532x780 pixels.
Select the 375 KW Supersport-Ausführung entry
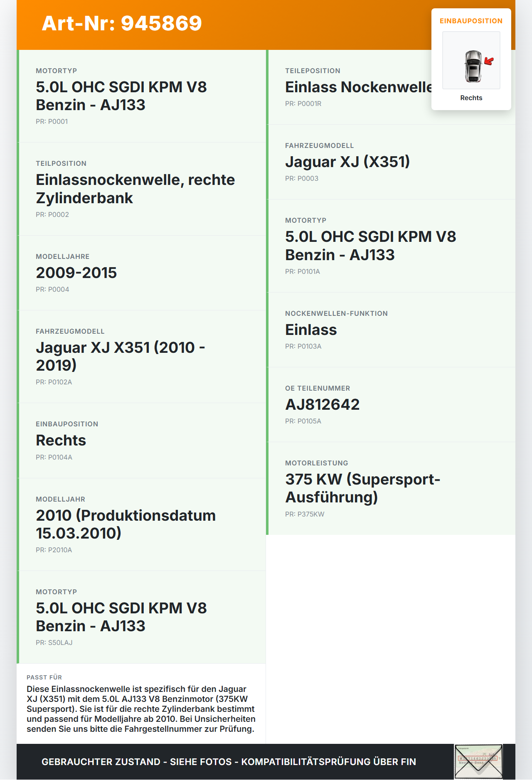[392, 488]
